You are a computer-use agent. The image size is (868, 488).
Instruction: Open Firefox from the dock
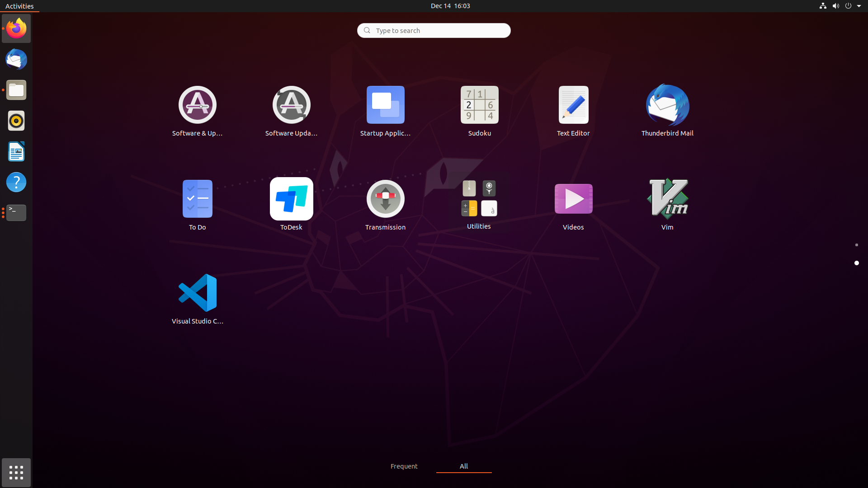click(16, 28)
